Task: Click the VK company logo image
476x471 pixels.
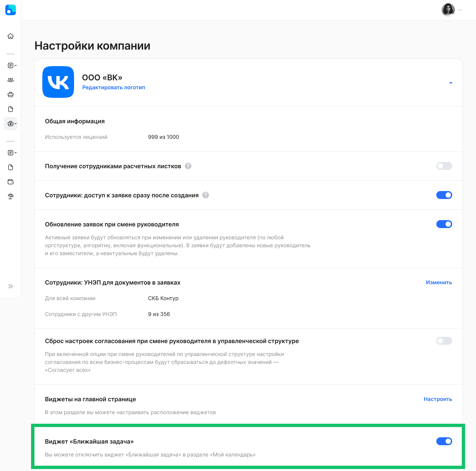Action: point(58,82)
